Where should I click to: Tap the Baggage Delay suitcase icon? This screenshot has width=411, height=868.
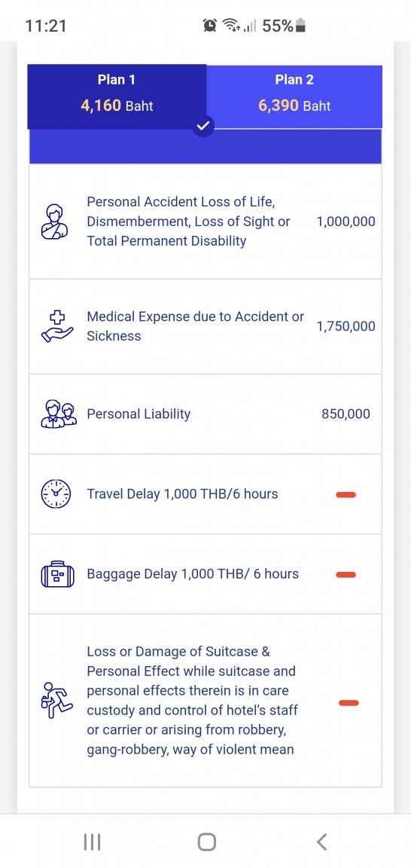pos(57,574)
